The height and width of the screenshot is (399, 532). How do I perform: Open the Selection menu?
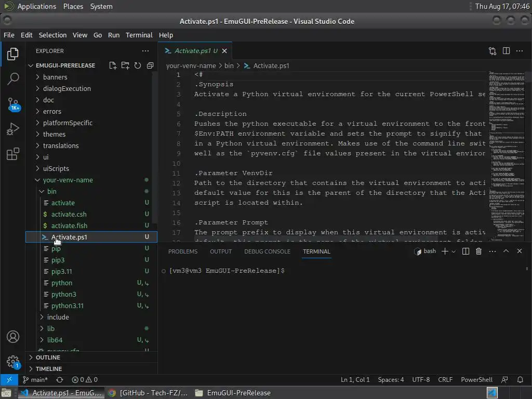point(52,35)
